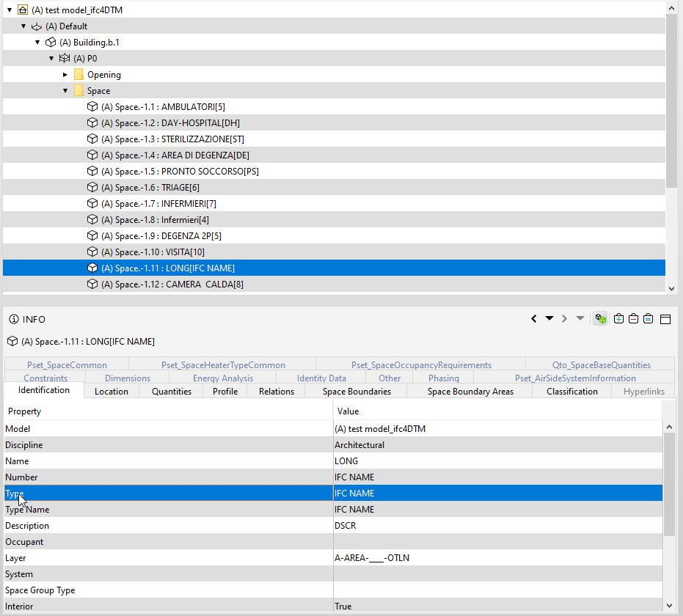Image resolution: width=683 pixels, height=616 pixels.
Task: Click the cube icon beside INFO object title
Action: point(12,341)
